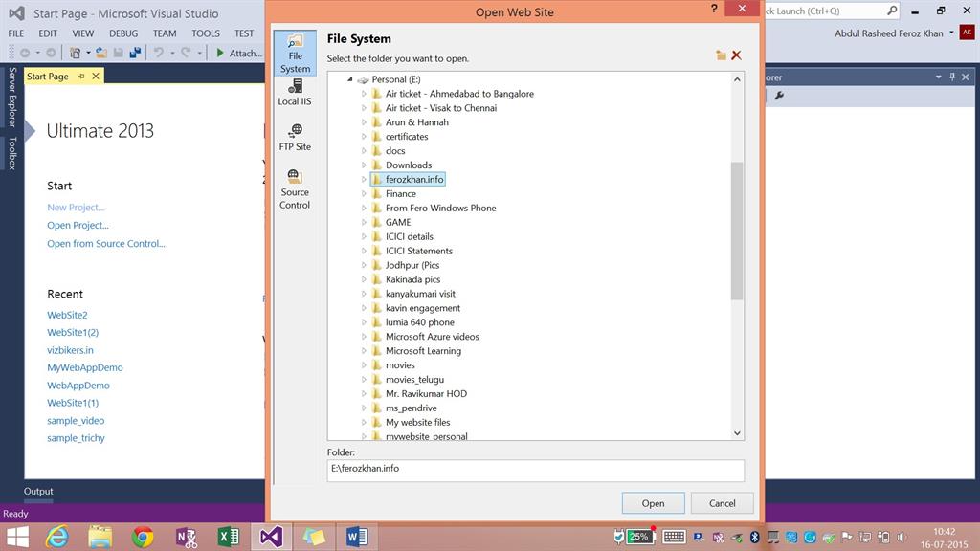
Task: Open the dialog help question mark
Action: (x=714, y=9)
